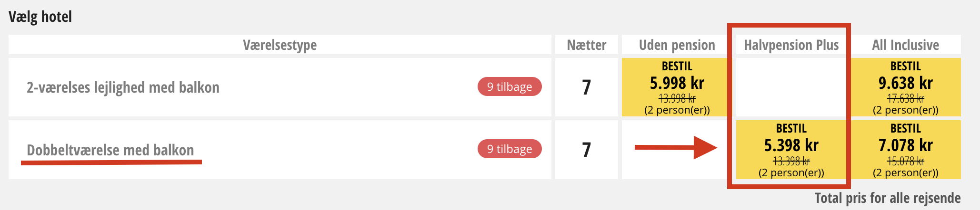Click the 7 nights cell in Dobbeltværelse row
This screenshot has width=980, height=210.
click(x=586, y=150)
